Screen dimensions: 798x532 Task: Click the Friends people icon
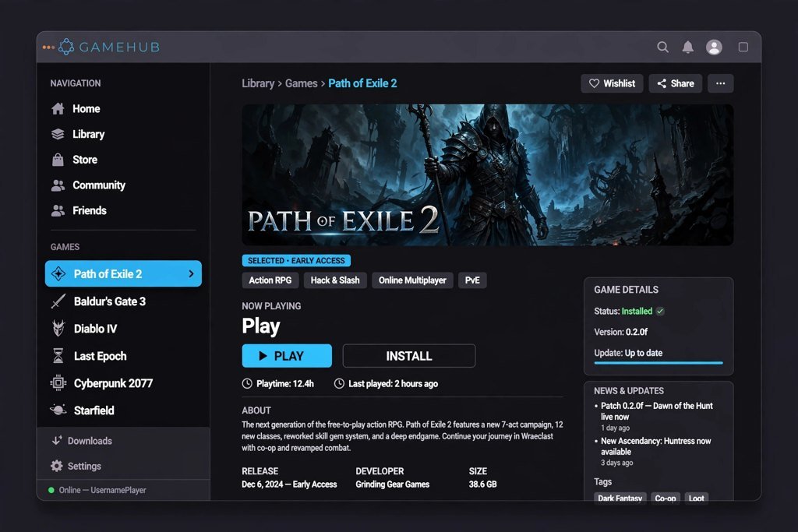tap(58, 210)
